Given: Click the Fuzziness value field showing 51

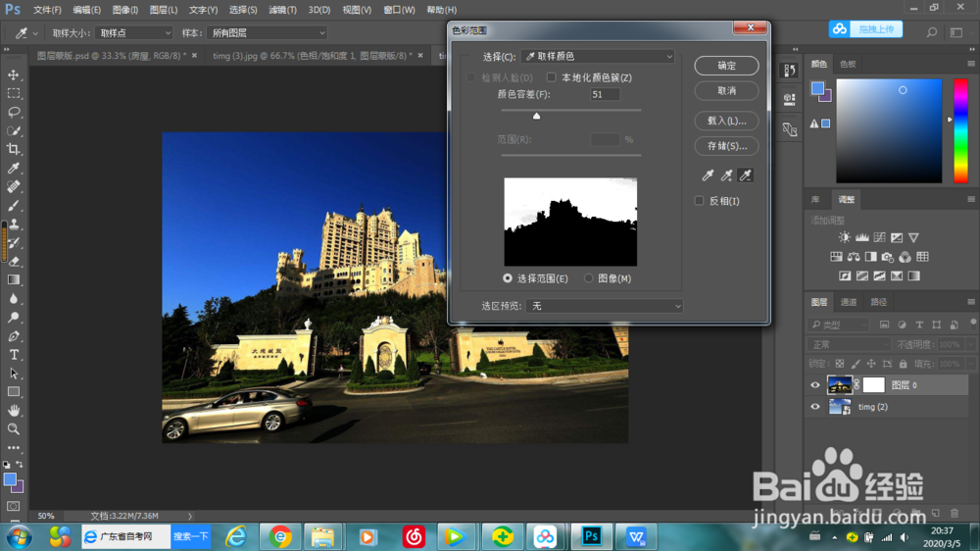Looking at the screenshot, I should click(605, 94).
